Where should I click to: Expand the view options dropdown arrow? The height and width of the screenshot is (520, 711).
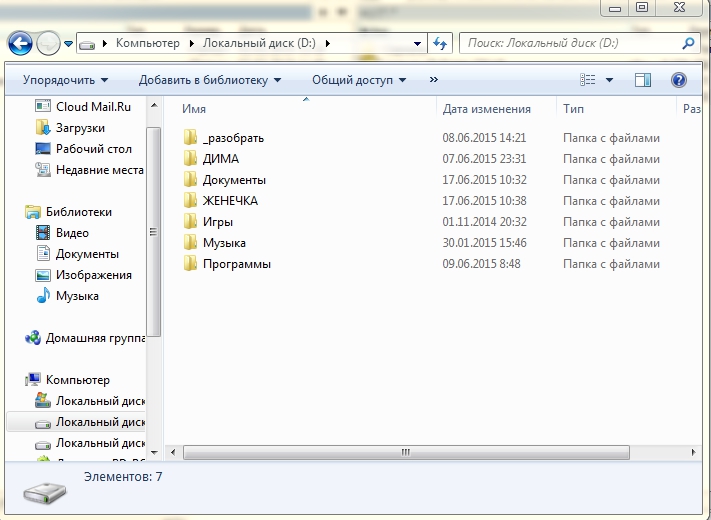609,79
